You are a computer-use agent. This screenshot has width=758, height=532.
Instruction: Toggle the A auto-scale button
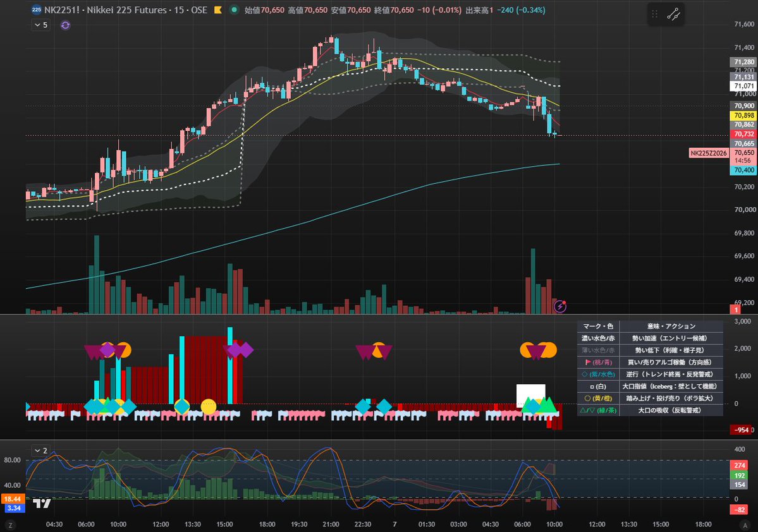click(x=745, y=525)
